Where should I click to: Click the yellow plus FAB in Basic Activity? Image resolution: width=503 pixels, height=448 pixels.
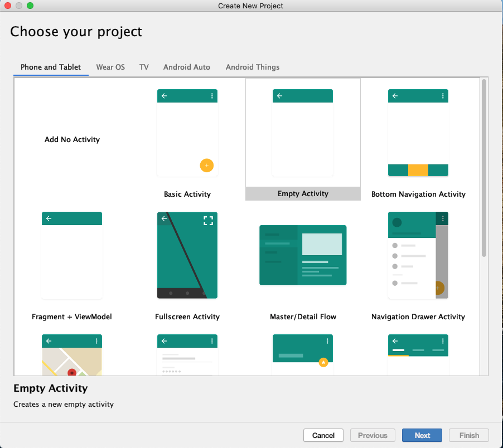click(206, 165)
